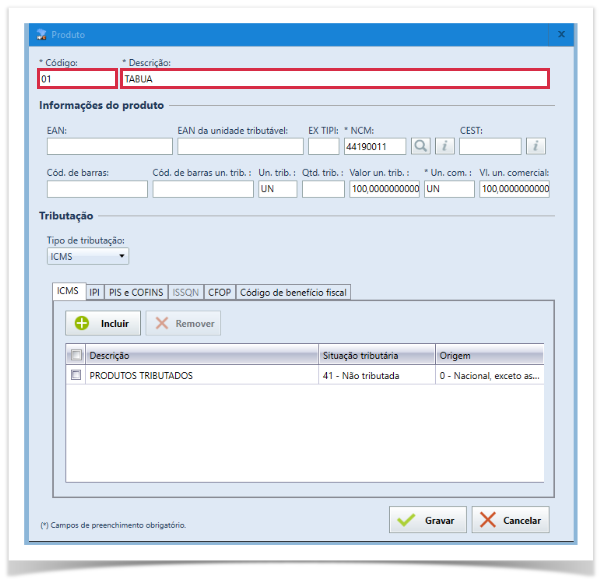Click the Vl. un. comercial field
602x579 pixels.
click(x=514, y=189)
